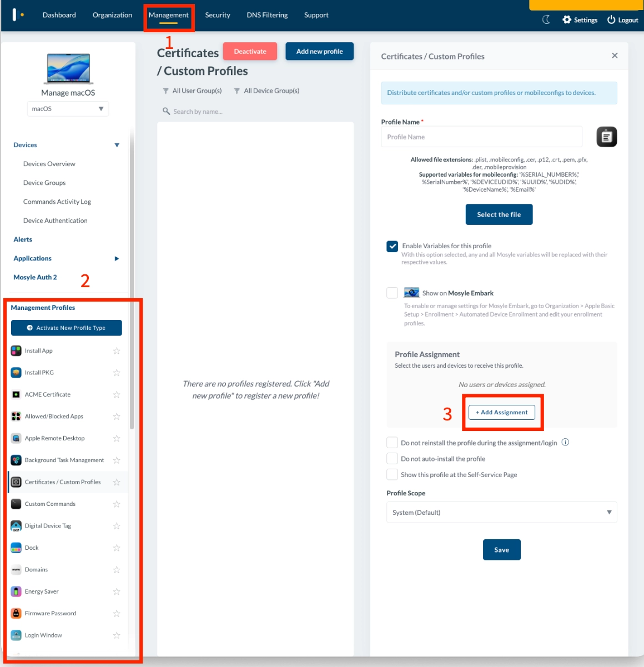The image size is (644, 667).
Task: Open the ACME Certificate profile icon
Action: tap(16, 394)
